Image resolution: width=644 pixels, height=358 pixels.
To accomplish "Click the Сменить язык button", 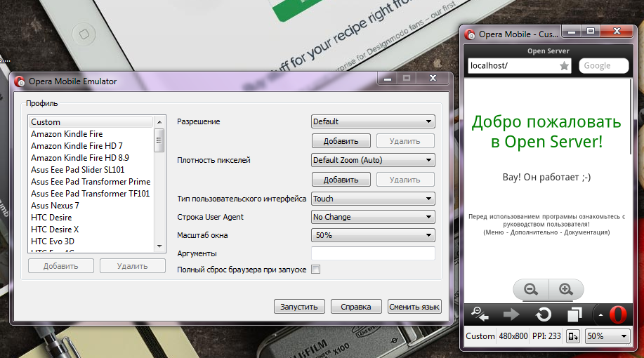I will [414, 307].
